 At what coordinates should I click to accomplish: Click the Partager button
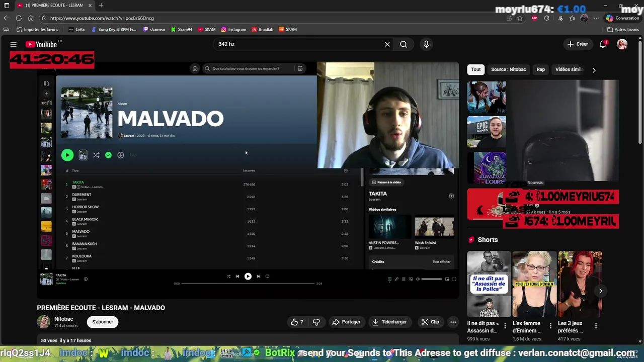(346, 322)
